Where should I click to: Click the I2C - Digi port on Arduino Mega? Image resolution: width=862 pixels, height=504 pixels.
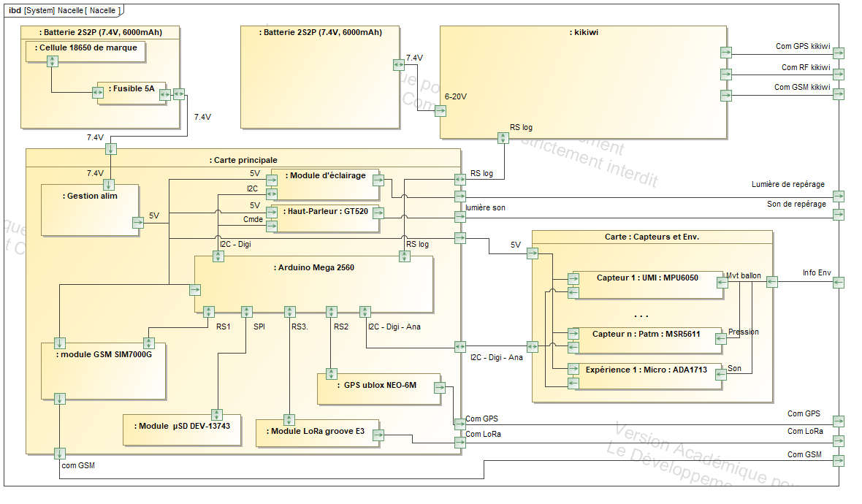[x=218, y=256]
